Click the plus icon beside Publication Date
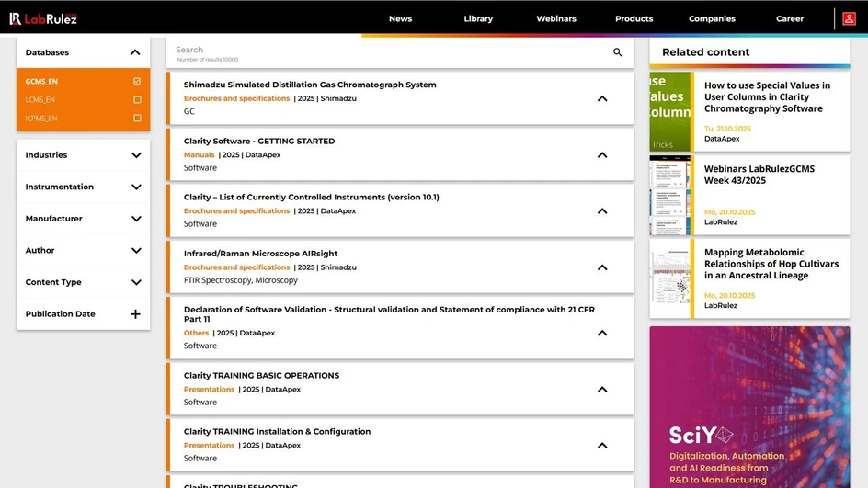Image resolution: width=868 pixels, height=488 pixels. 135,314
